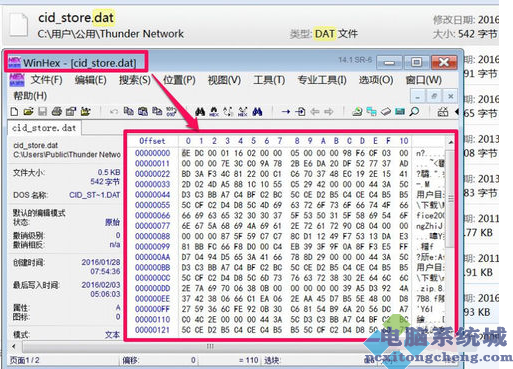The height and width of the screenshot is (369, 513).
Task: Click the Open Folder toolbar icon
Action: point(85,112)
